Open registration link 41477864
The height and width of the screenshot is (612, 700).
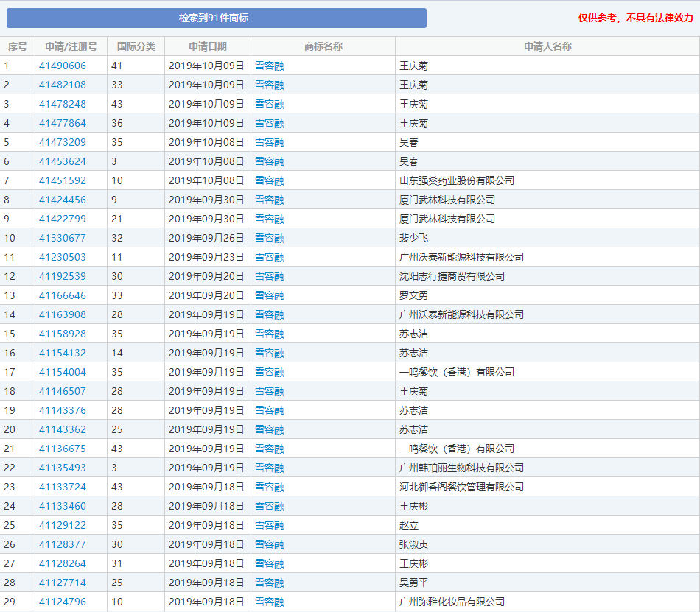coord(63,123)
